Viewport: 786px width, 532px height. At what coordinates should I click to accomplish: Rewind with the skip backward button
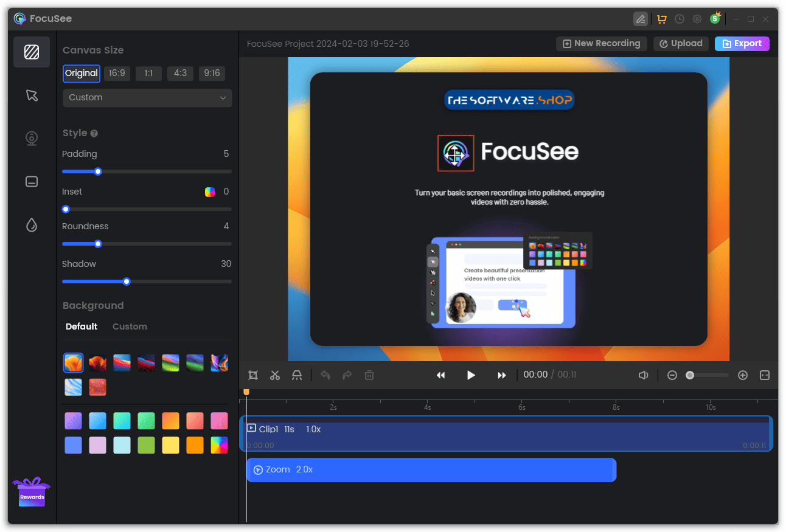coord(441,375)
